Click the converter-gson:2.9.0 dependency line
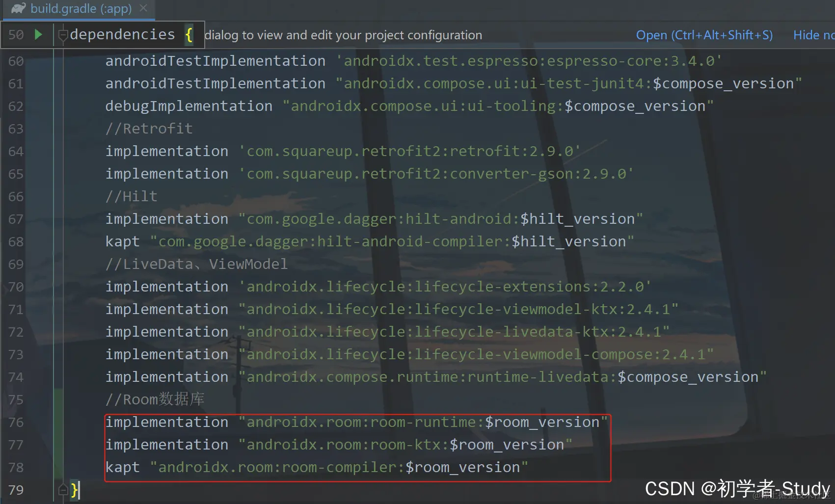This screenshot has width=835, height=504. pyautogui.click(x=370, y=174)
